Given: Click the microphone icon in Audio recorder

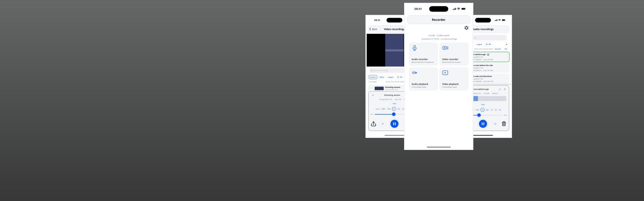Looking at the screenshot, I should click(415, 48).
